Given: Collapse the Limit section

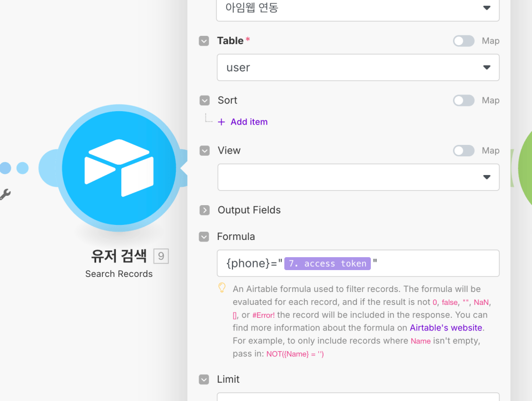Looking at the screenshot, I should click(203, 379).
